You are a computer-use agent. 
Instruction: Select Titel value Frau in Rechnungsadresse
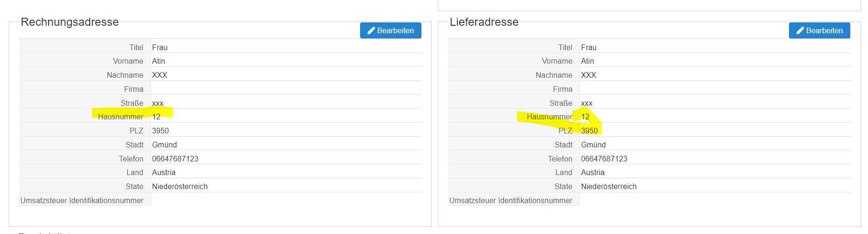coord(160,48)
